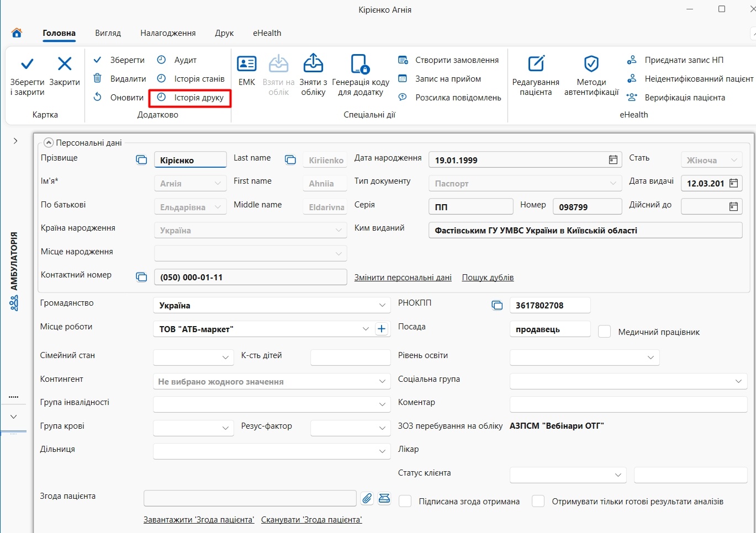Switch to the Головна tab
The image size is (756, 533).
point(59,33)
